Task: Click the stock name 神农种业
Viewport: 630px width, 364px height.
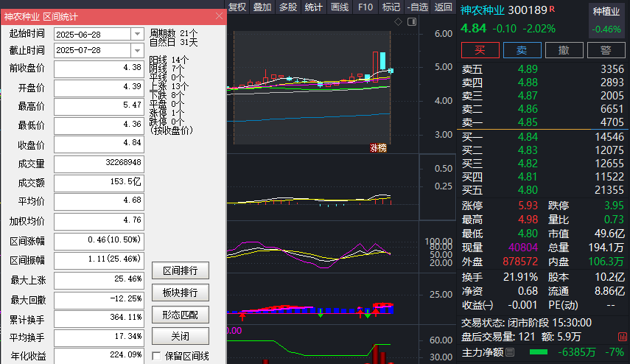Action: [x=482, y=10]
